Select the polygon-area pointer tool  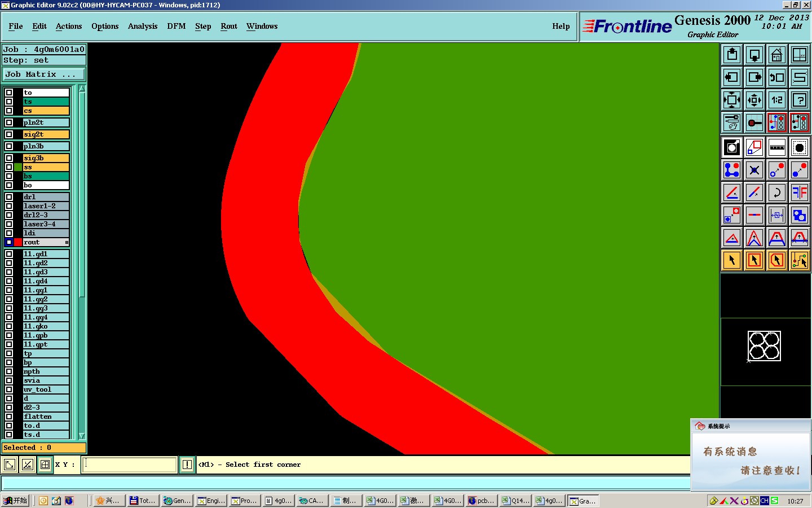point(777,260)
